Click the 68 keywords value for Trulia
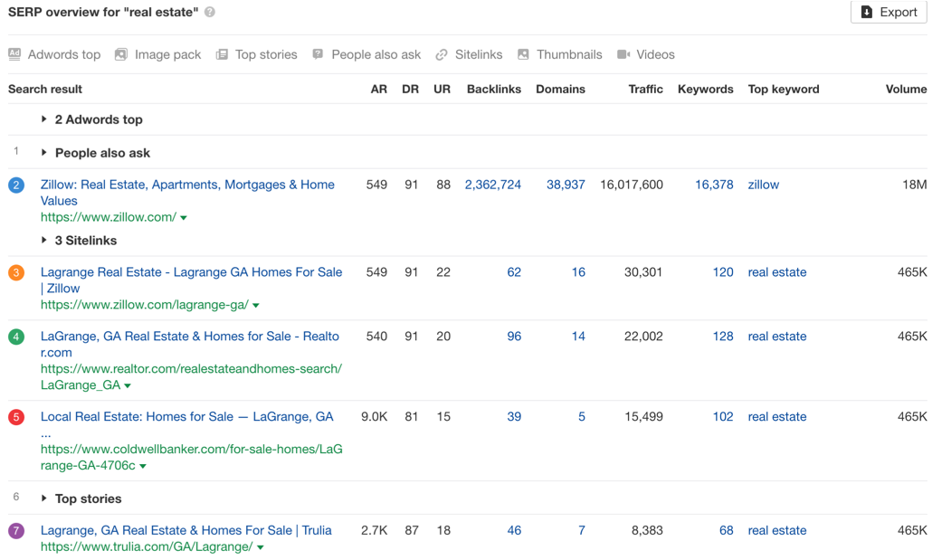The height and width of the screenshot is (560, 942). click(727, 531)
